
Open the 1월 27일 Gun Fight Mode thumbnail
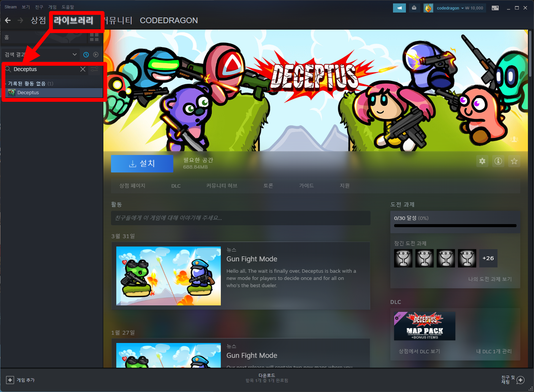(x=168, y=355)
